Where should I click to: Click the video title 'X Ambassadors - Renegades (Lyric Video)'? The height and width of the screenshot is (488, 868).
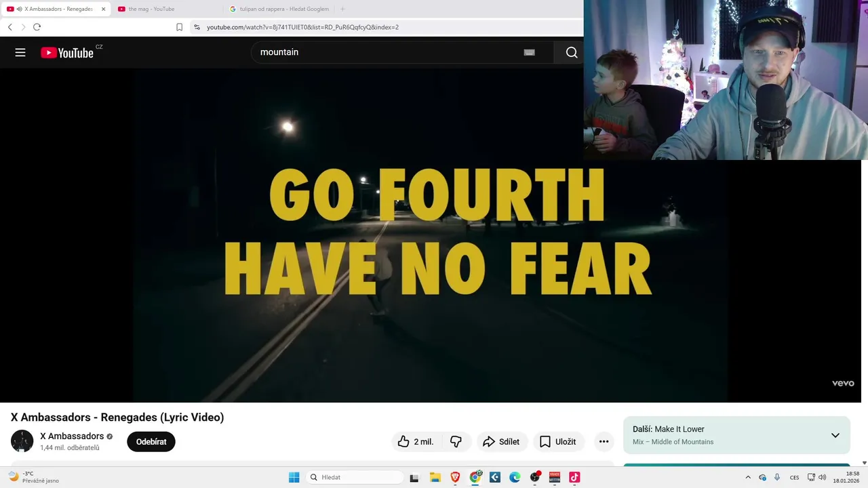click(x=117, y=418)
